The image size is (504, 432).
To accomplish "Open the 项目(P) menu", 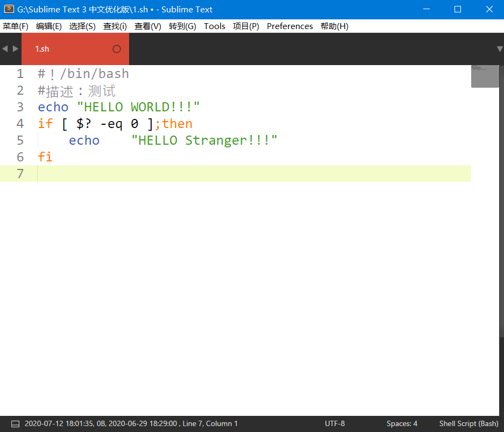I will click(246, 26).
